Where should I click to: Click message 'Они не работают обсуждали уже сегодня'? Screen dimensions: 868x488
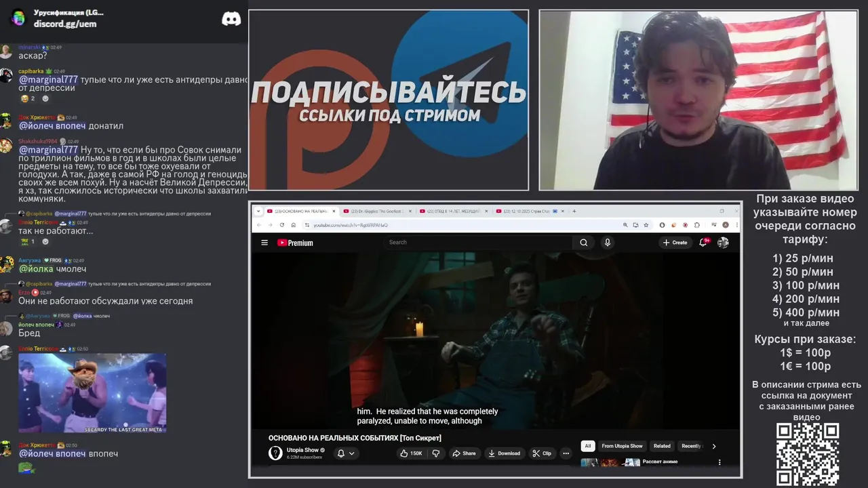tap(106, 301)
